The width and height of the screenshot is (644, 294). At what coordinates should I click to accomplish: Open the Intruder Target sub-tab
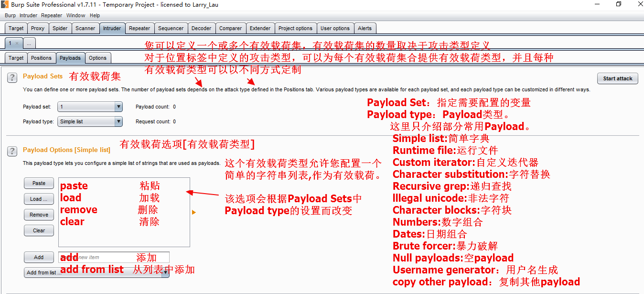point(16,58)
